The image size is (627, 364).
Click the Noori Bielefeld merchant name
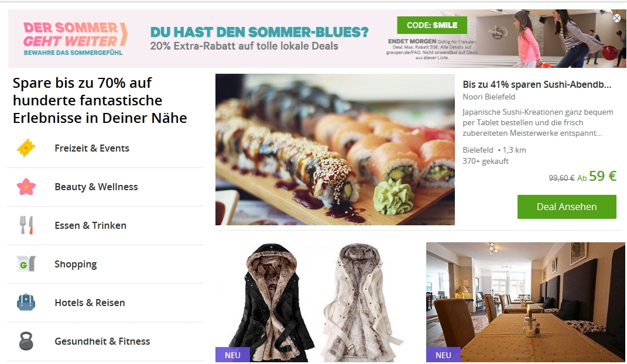click(489, 97)
